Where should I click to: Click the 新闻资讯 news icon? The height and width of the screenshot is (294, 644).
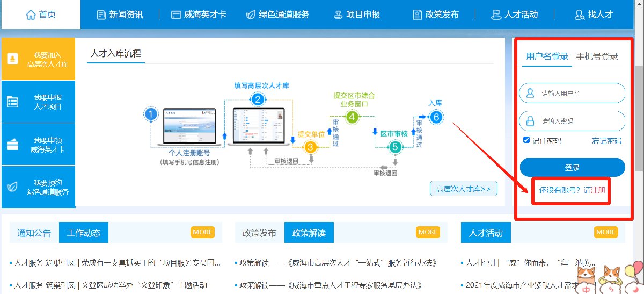(101, 15)
